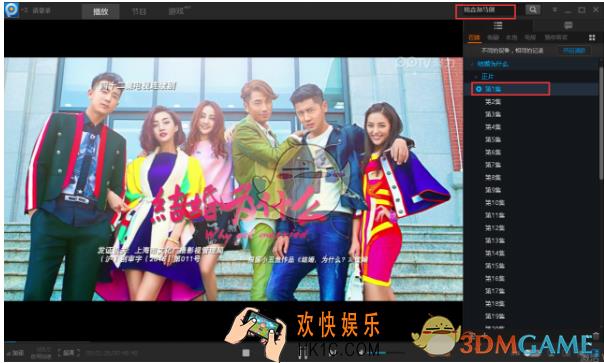The width and height of the screenshot is (604, 363).
Task: Play episode 第15集
Action: (x=495, y=266)
